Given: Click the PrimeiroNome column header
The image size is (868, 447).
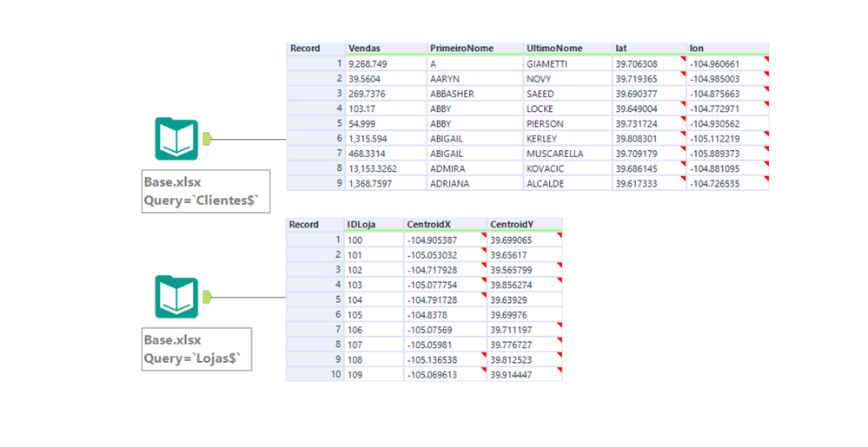Looking at the screenshot, I should (x=461, y=49).
